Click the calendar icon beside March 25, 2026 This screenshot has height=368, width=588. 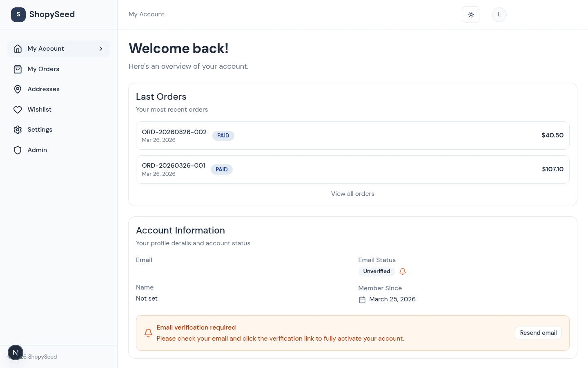point(362,299)
